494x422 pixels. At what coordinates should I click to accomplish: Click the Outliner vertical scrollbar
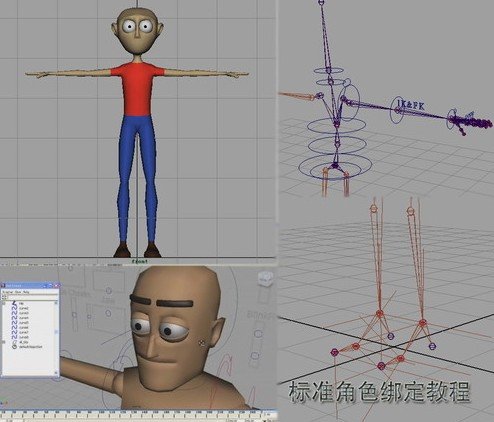[56, 338]
